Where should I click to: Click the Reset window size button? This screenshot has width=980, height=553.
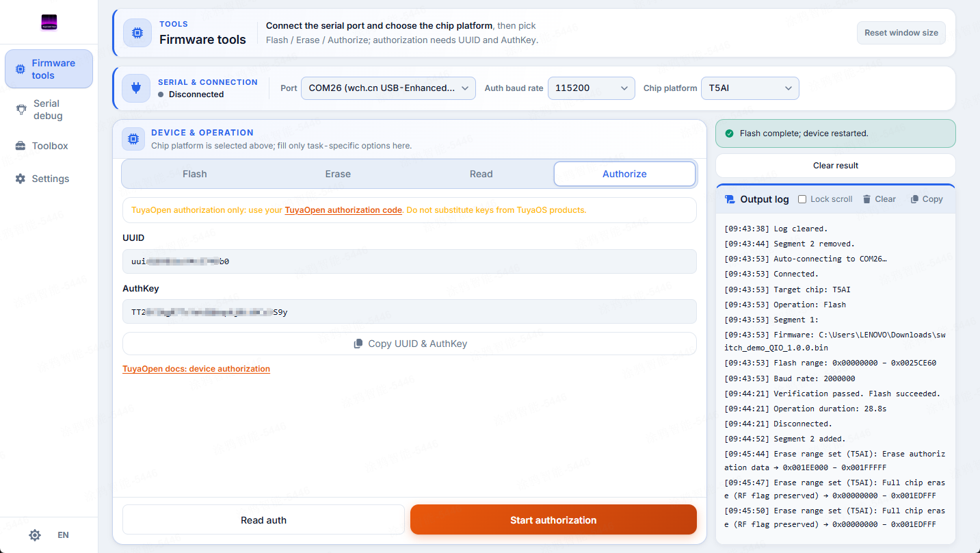(x=901, y=33)
